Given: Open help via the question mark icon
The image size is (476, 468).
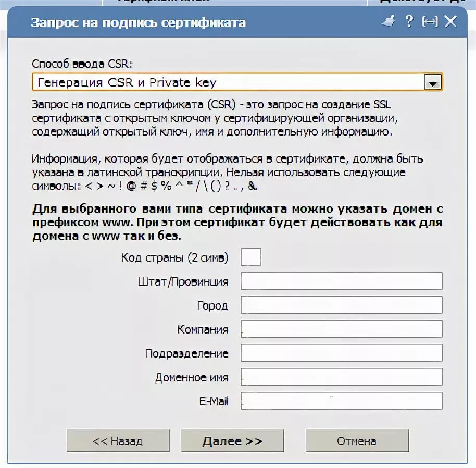Looking at the screenshot, I should click(409, 21).
